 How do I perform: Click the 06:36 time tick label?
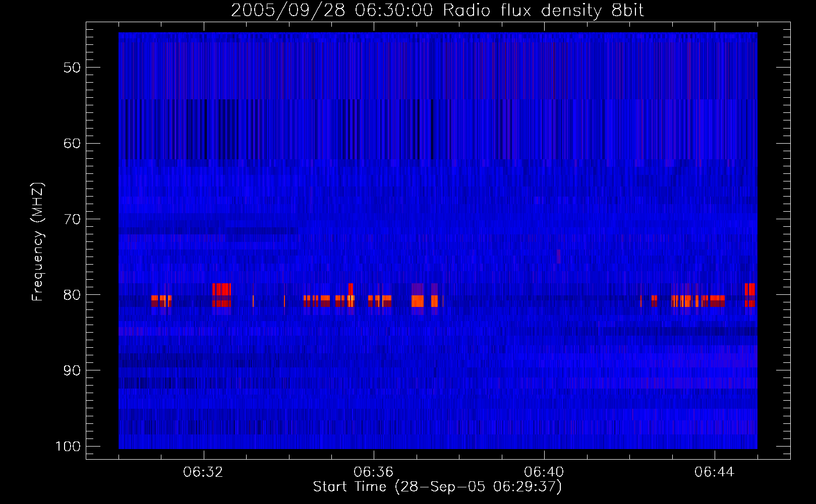click(x=374, y=472)
